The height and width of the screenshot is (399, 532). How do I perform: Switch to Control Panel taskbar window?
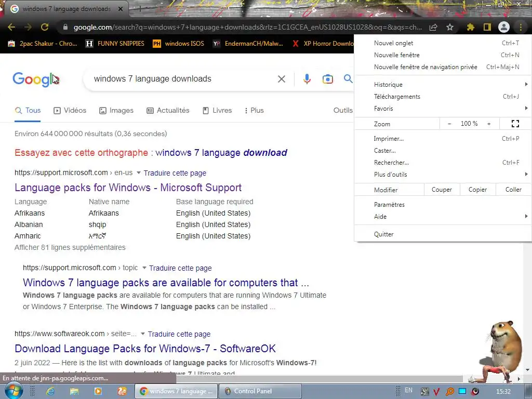pyautogui.click(x=260, y=391)
